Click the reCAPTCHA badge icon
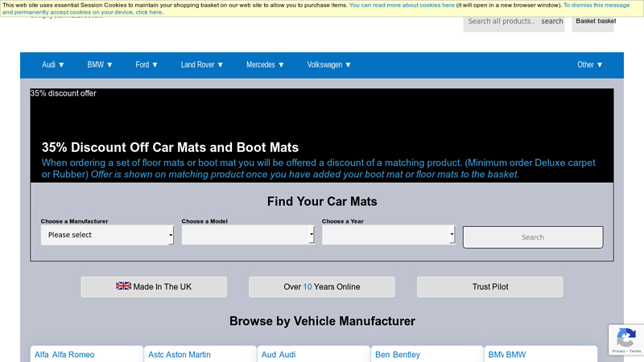 626,338
